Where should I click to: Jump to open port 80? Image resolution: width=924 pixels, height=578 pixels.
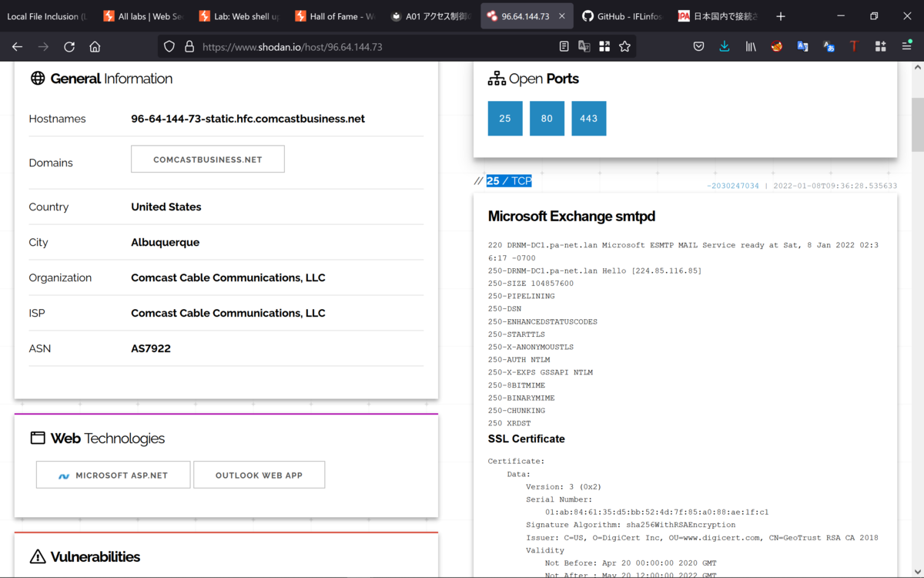click(547, 119)
